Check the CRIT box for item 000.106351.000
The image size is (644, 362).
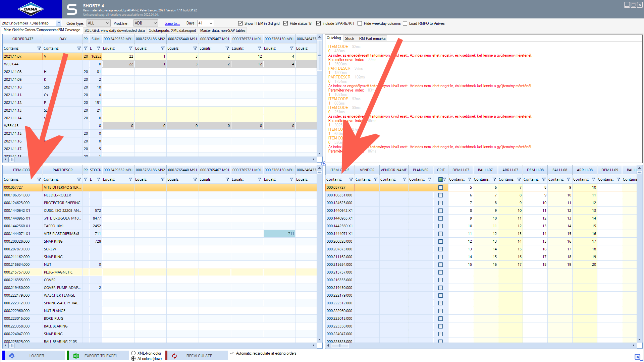coord(440,195)
